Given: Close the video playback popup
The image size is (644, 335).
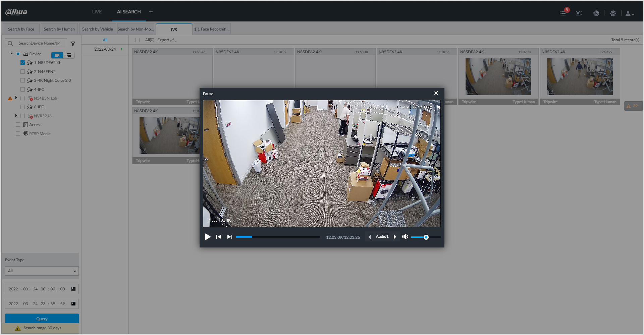Looking at the screenshot, I should (436, 93).
